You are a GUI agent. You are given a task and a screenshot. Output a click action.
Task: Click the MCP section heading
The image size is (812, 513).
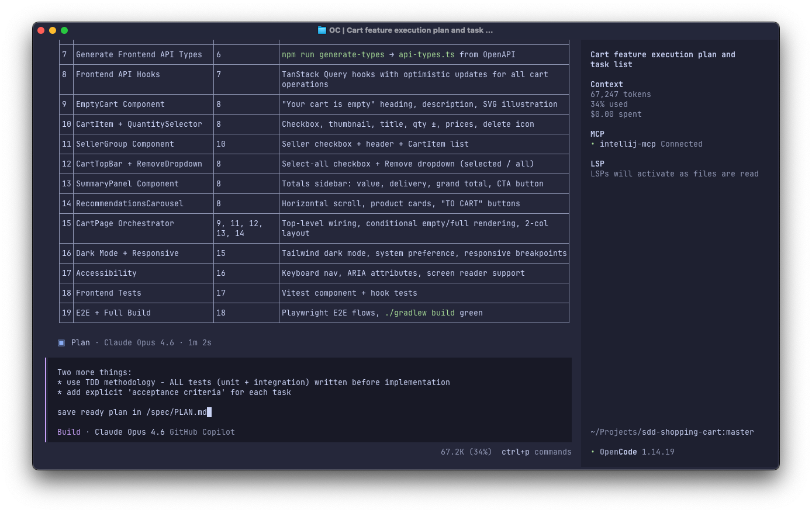[x=597, y=134]
